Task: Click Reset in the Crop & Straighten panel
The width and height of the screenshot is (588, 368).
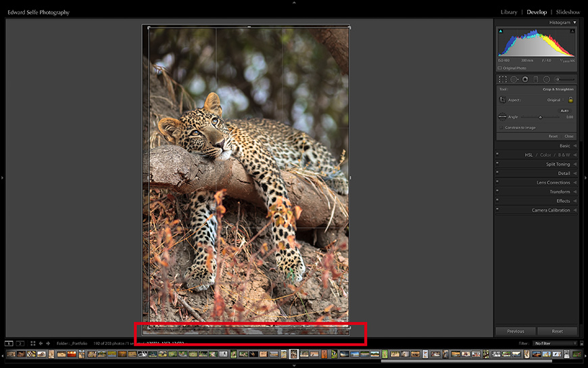Action: click(x=553, y=137)
